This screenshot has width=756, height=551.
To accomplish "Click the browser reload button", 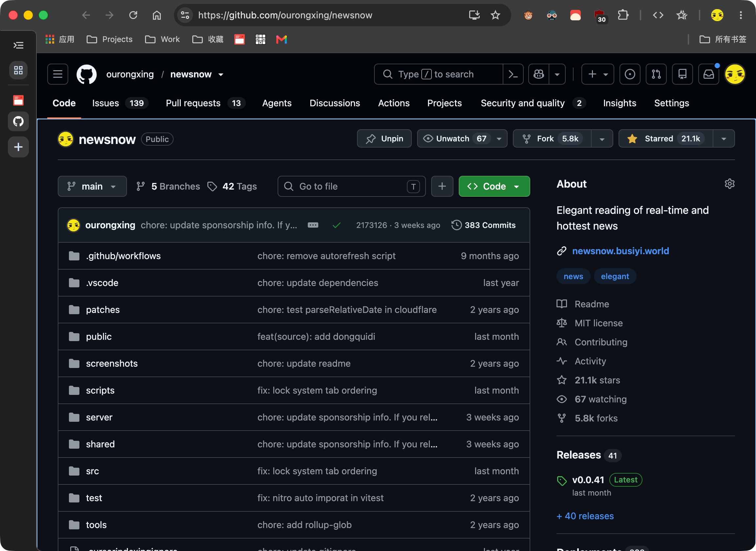I will tap(134, 15).
